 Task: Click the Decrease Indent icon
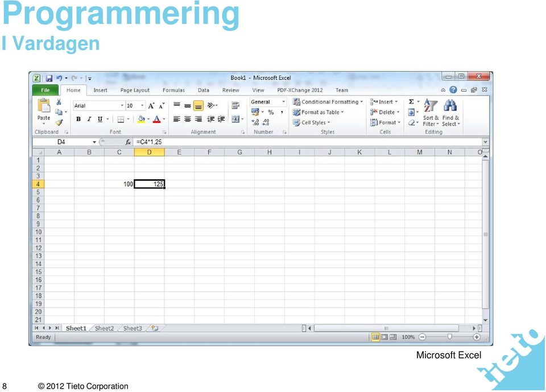click(x=210, y=119)
